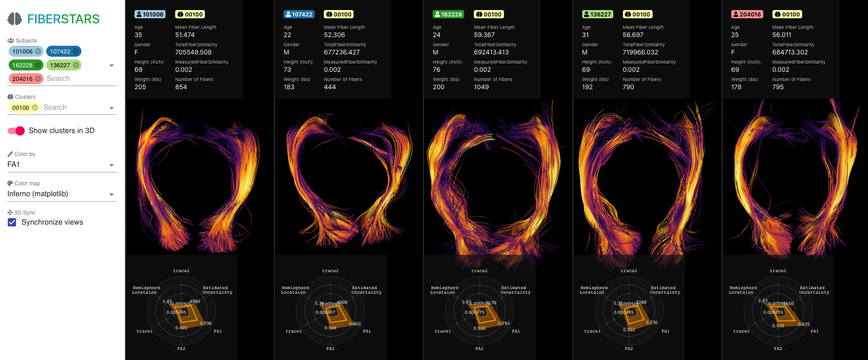Click TotalFiberSimilarity value 705549.508
The height and width of the screenshot is (360, 868).
(193, 52)
